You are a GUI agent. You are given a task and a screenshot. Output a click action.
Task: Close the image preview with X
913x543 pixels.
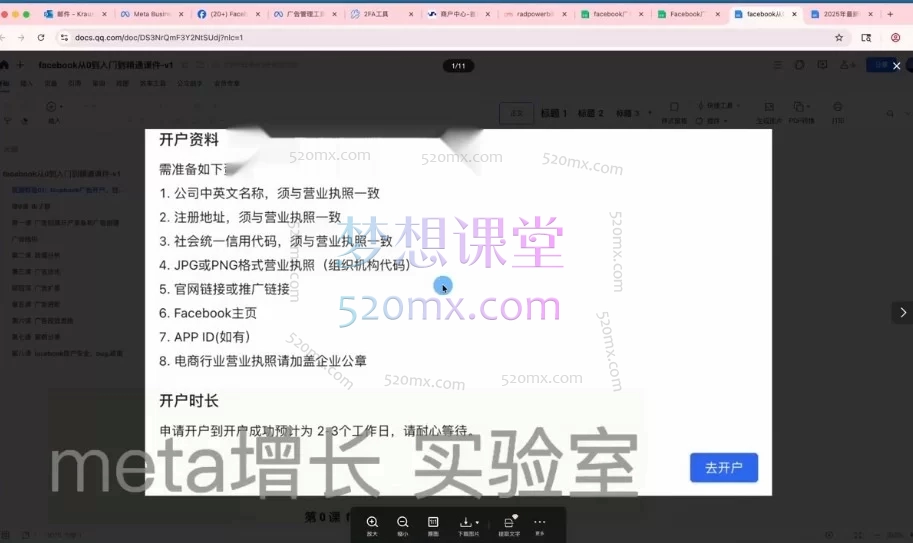(x=897, y=66)
